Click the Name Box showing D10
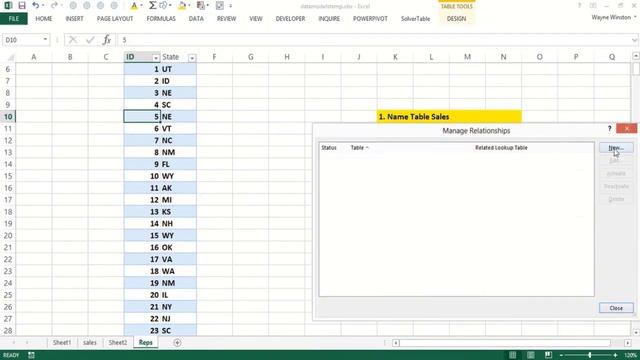The image size is (640, 360). coord(21,40)
